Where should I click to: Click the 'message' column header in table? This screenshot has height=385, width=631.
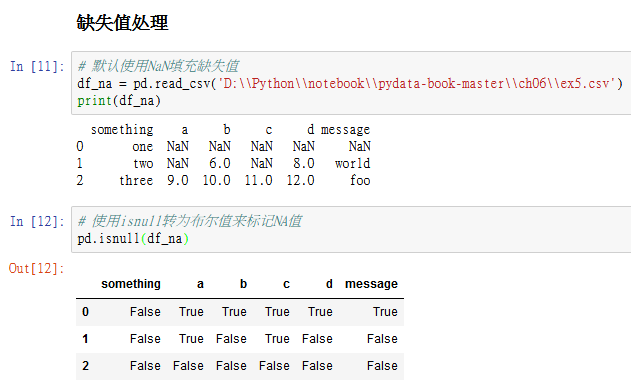point(371,284)
